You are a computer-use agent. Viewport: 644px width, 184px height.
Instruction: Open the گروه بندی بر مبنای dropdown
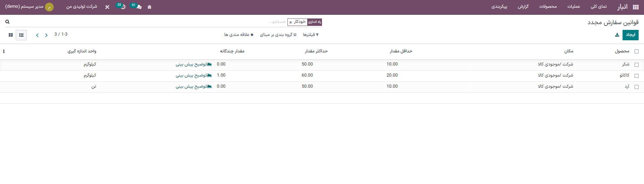point(278,35)
